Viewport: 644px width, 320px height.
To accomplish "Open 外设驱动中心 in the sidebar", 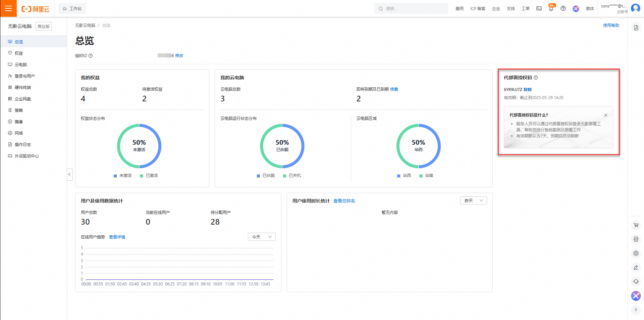I will click(x=34, y=156).
